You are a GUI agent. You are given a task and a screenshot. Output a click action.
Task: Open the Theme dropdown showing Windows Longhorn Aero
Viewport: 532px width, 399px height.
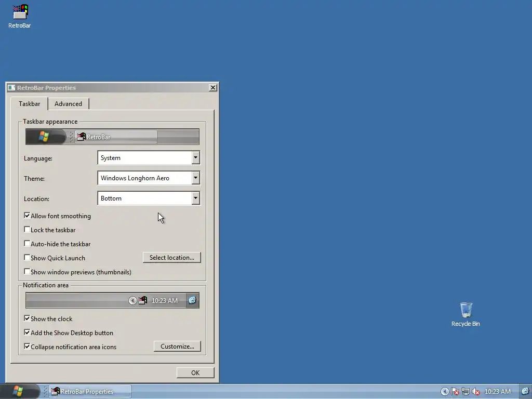tap(149, 178)
